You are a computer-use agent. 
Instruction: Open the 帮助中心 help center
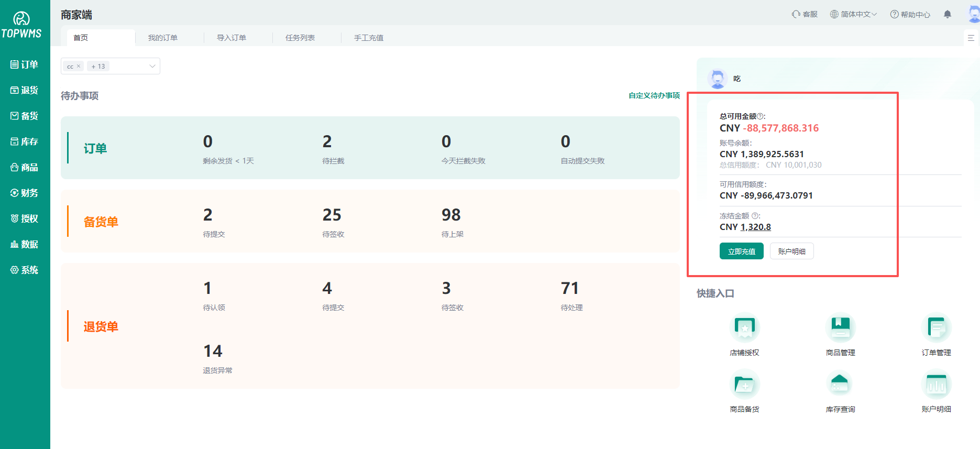(910, 14)
